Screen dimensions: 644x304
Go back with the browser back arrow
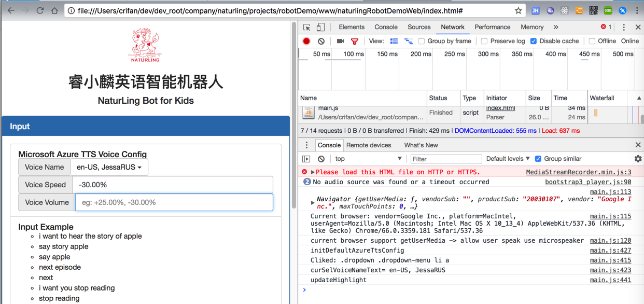[x=11, y=10]
